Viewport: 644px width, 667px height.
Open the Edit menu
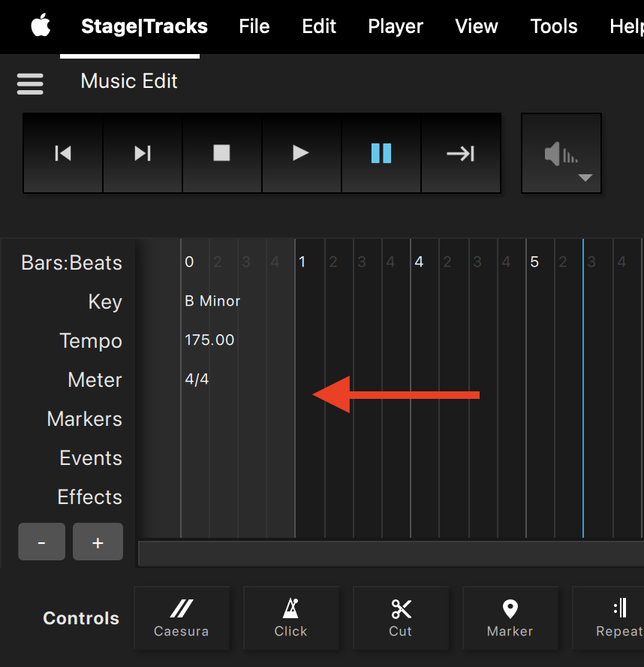point(319,26)
